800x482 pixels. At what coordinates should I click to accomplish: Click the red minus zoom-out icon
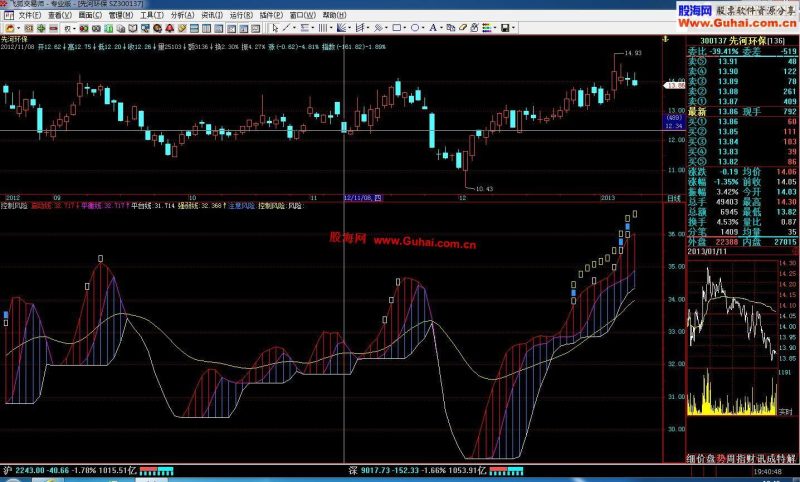[53, 28]
